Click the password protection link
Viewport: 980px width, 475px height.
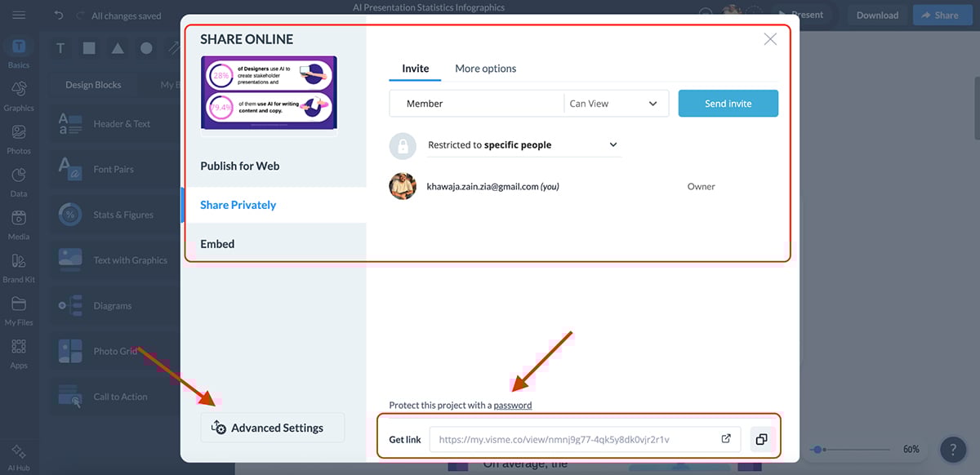(512, 405)
